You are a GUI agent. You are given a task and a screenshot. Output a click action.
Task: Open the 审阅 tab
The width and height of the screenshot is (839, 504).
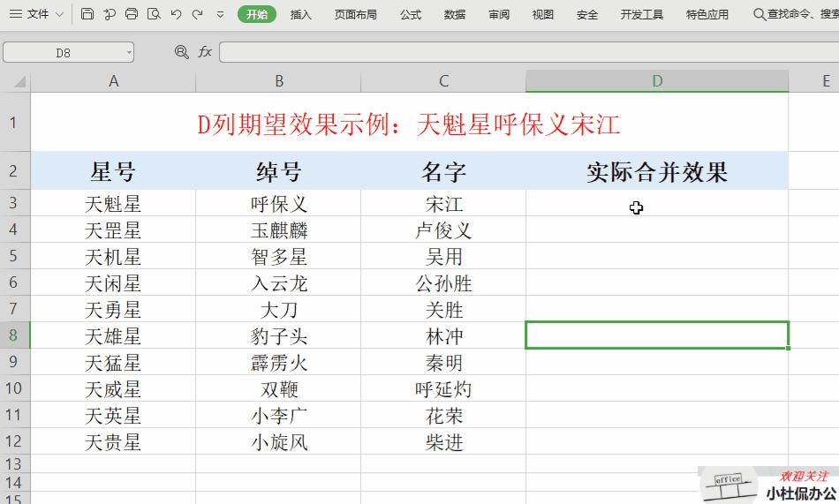coord(499,14)
